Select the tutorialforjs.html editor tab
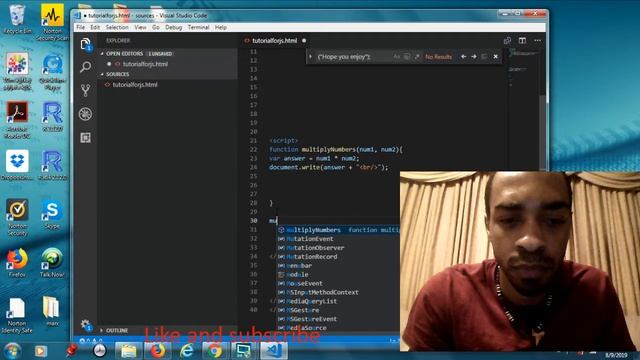 pos(275,40)
